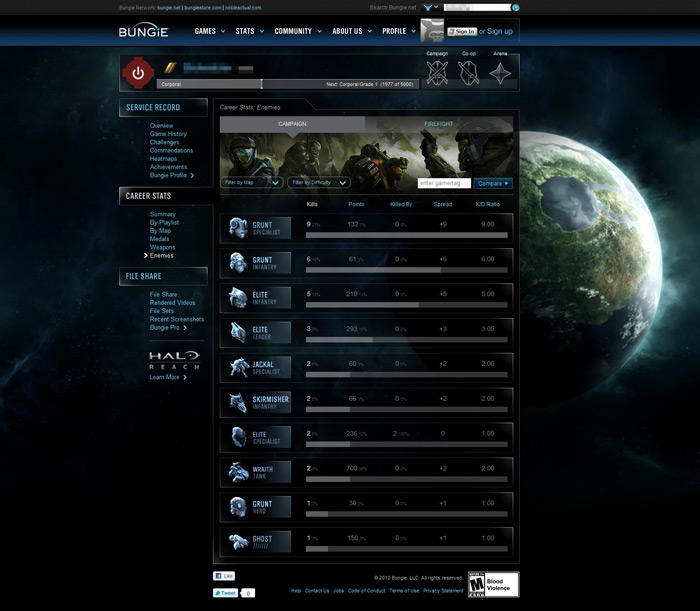Expand the Community navigation menu
700x611 pixels.
tap(297, 31)
